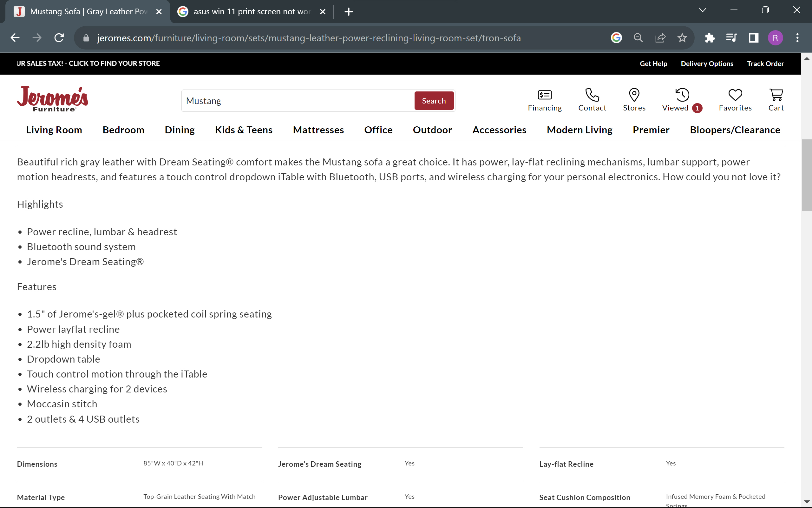Click '2 outlets & 4 USB outlets' bullet
The height and width of the screenshot is (508, 812).
[x=83, y=419]
